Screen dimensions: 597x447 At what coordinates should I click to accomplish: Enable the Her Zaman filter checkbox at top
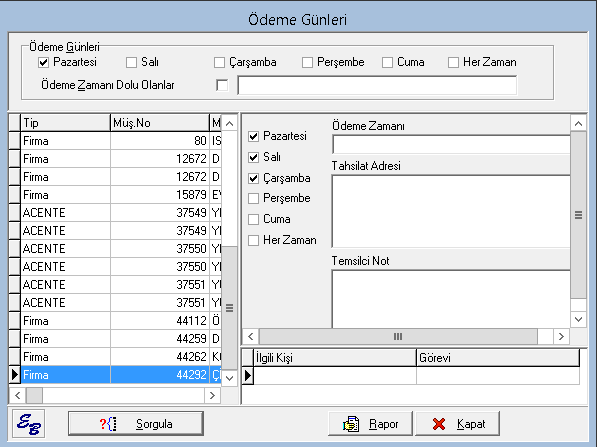pyautogui.click(x=453, y=62)
